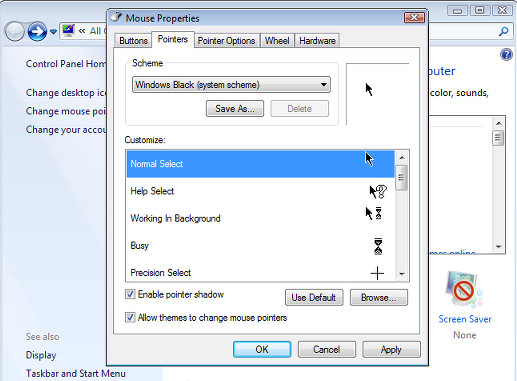Screen dimensions: 517x381
Task: Open recent pages dropdown beside navigation arrows
Action: (53, 32)
